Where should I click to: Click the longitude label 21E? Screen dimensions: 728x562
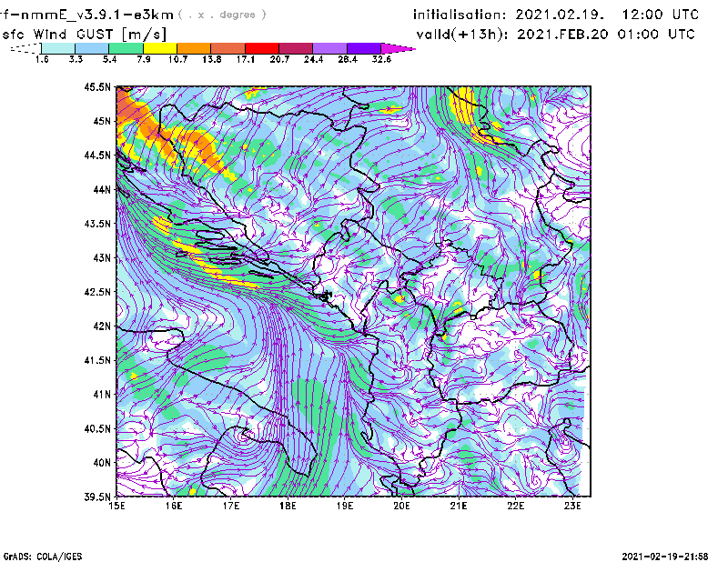tap(459, 506)
